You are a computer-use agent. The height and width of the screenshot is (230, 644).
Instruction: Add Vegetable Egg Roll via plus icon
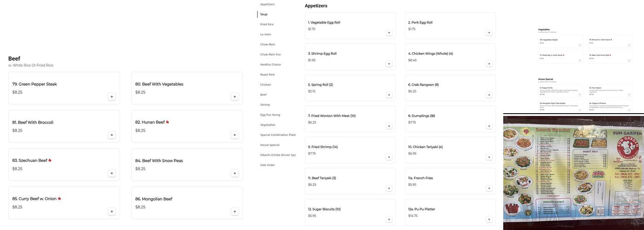click(389, 33)
